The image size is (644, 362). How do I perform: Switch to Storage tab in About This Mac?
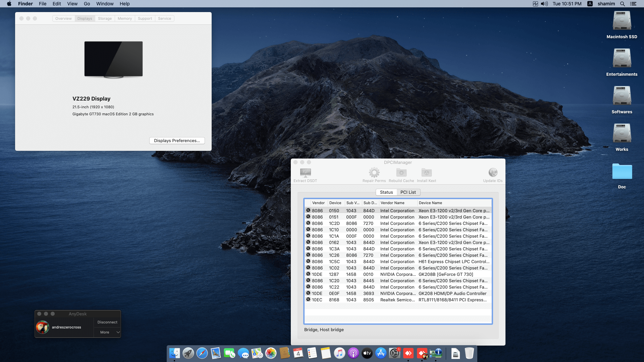[x=105, y=18]
